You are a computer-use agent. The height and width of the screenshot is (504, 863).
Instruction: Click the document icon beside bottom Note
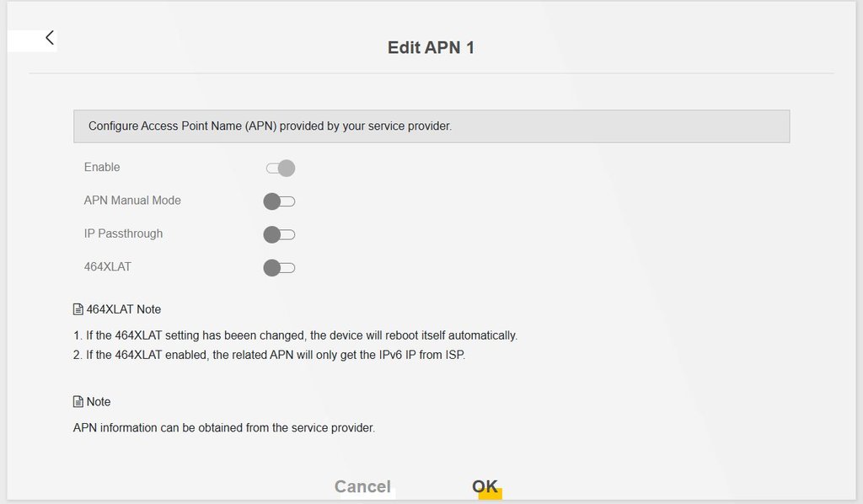click(78, 402)
